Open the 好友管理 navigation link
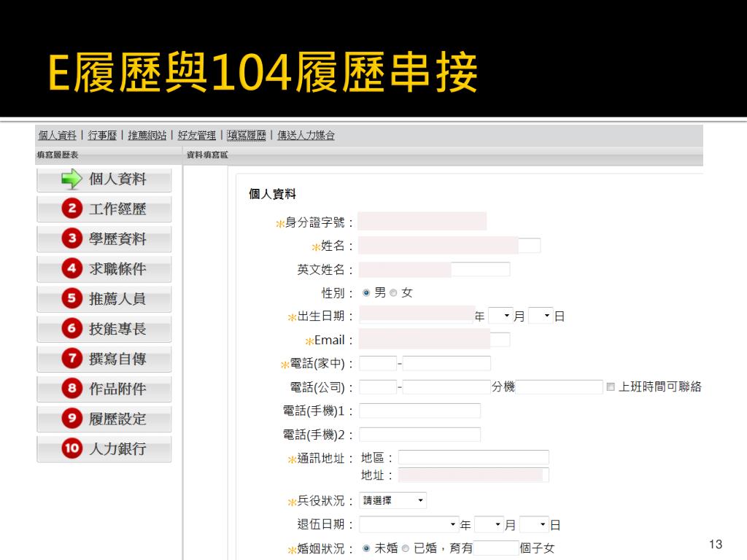 (196, 135)
